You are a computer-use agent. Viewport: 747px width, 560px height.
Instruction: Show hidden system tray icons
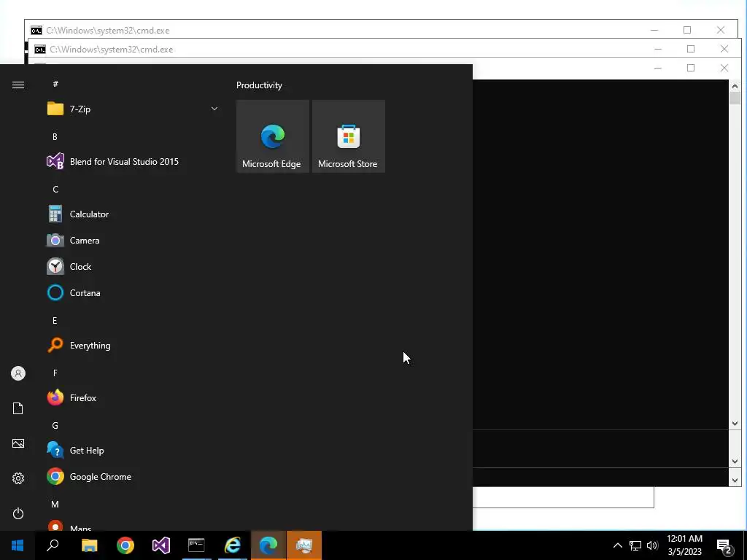[x=617, y=545]
